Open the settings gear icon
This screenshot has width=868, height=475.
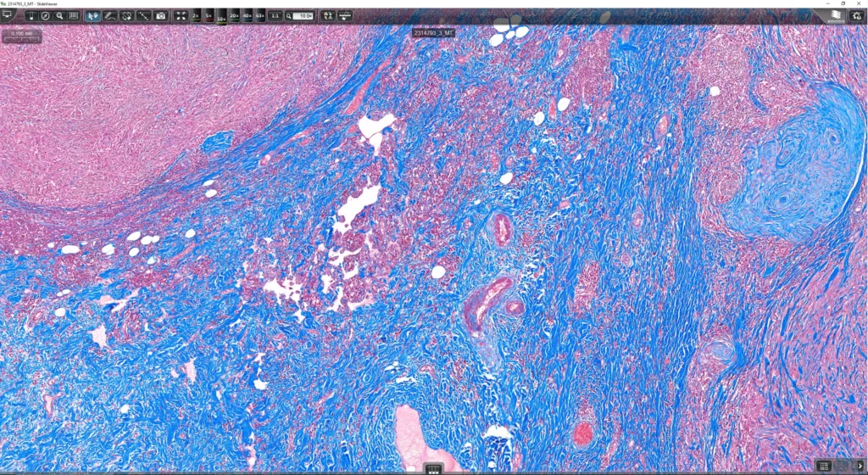coord(856,16)
